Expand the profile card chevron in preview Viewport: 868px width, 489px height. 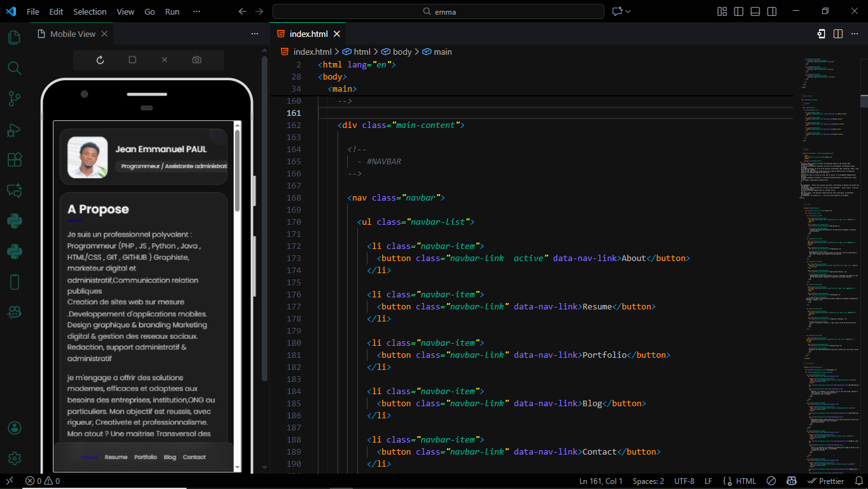pyautogui.click(x=218, y=137)
